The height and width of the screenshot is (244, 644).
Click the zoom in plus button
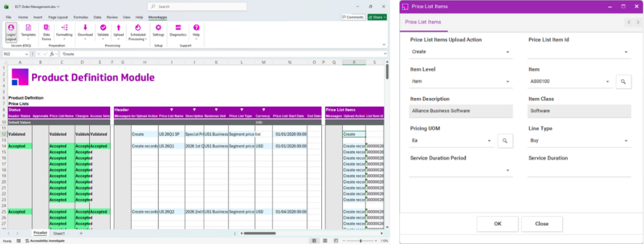point(376,241)
